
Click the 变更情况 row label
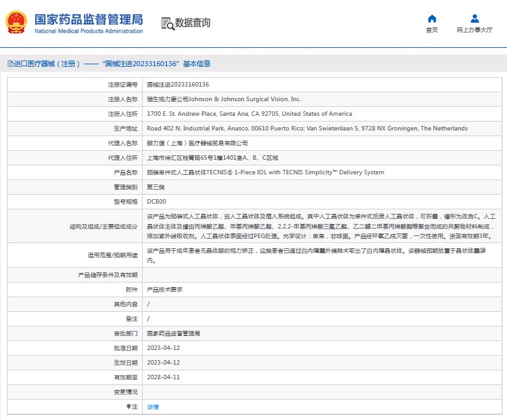point(125,392)
